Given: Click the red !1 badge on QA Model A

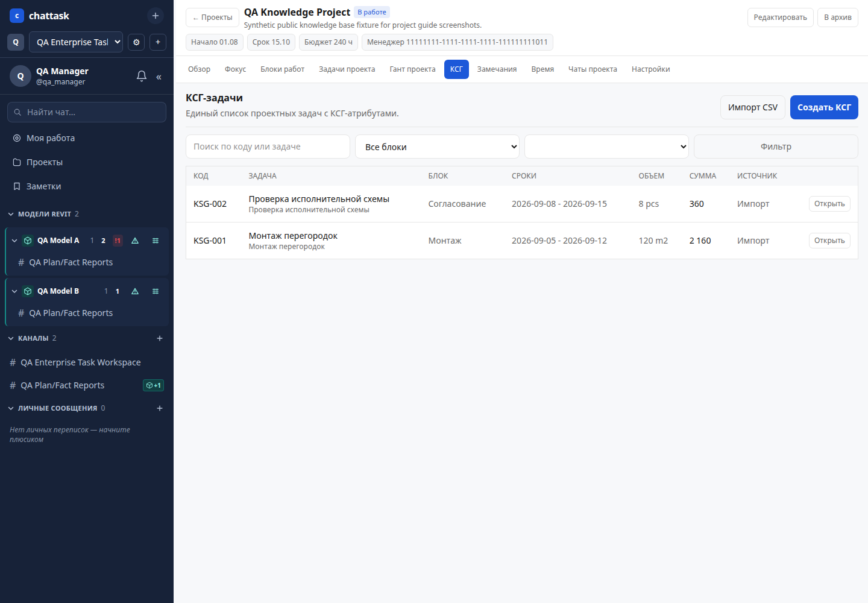Looking at the screenshot, I should (118, 241).
